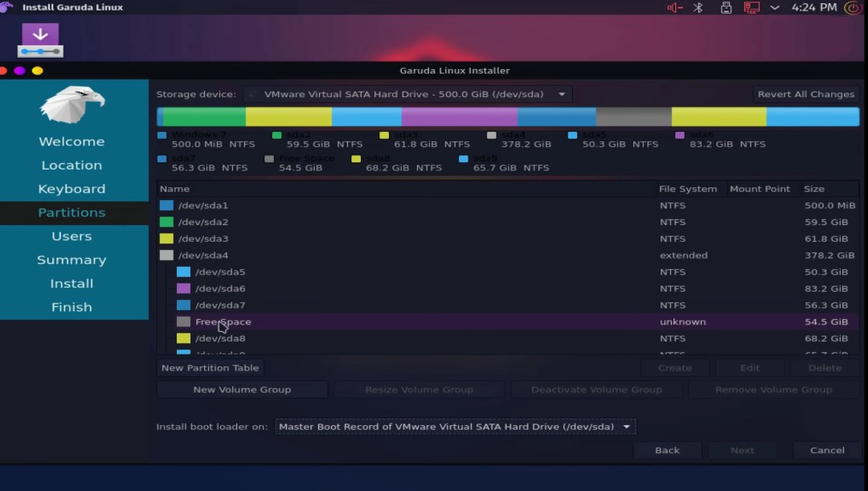Select the /dev/sda8 row
Image resolution: width=868 pixels, height=491 pixels.
508,338
